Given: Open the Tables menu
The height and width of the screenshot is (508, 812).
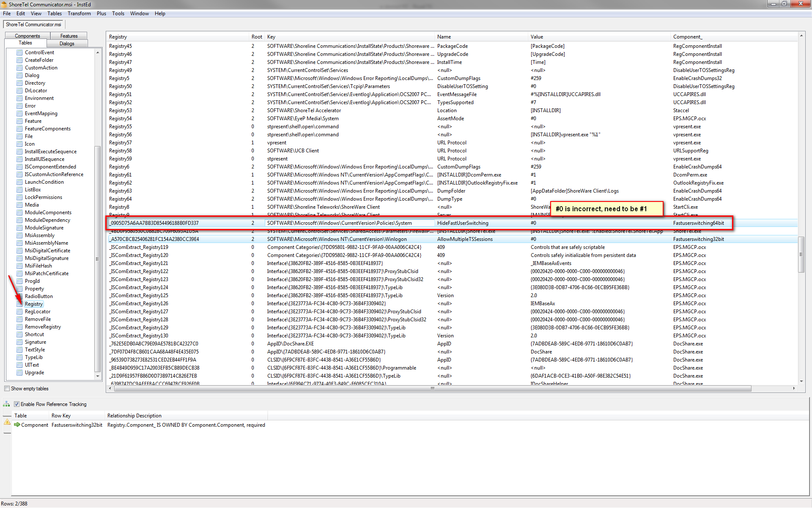Looking at the screenshot, I should point(55,14).
